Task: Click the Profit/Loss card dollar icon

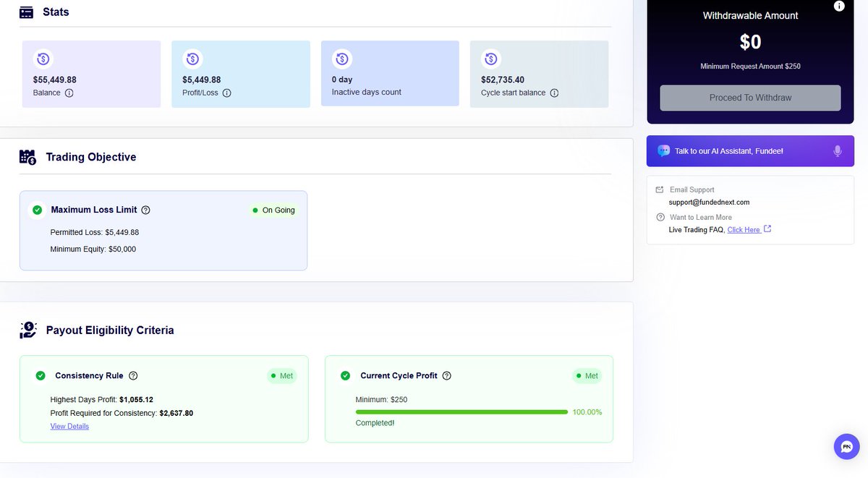Action: pyautogui.click(x=192, y=59)
